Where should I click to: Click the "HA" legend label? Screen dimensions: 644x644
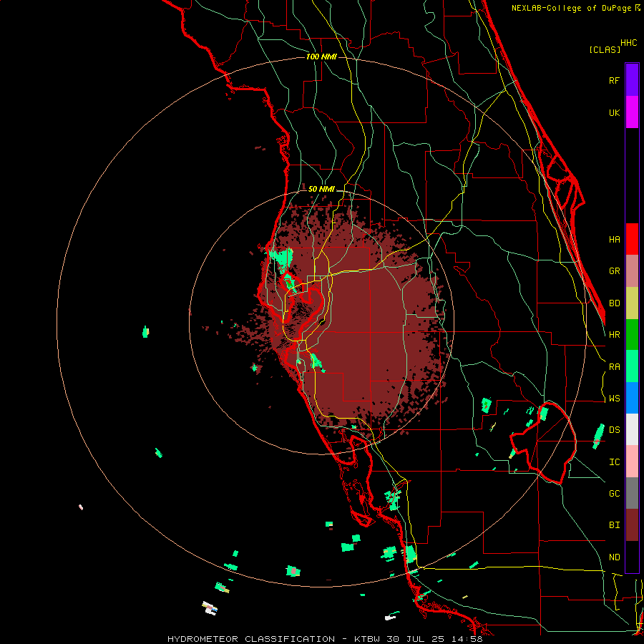614,239
